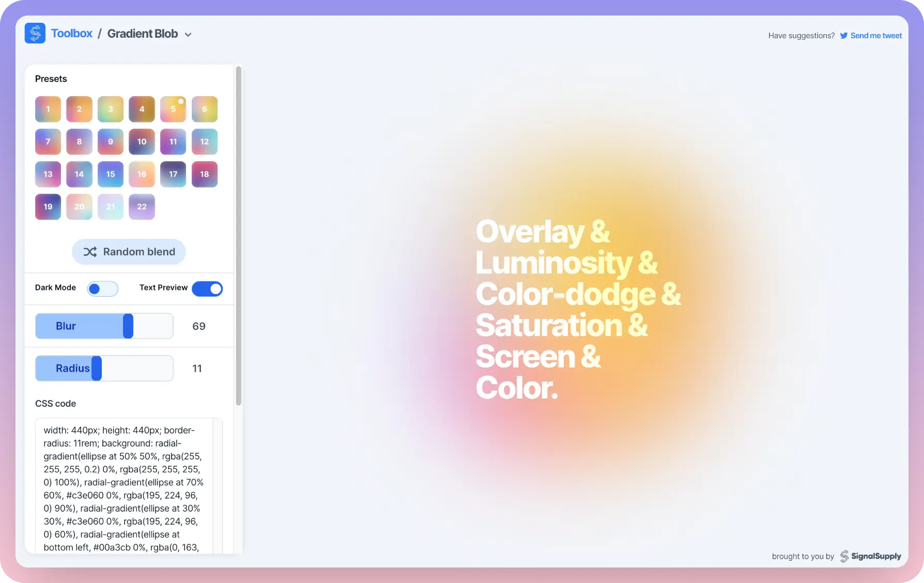Open the Gradient Blob tool title menu
Screen dimensions: 924x583
pyautogui.click(x=143, y=34)
